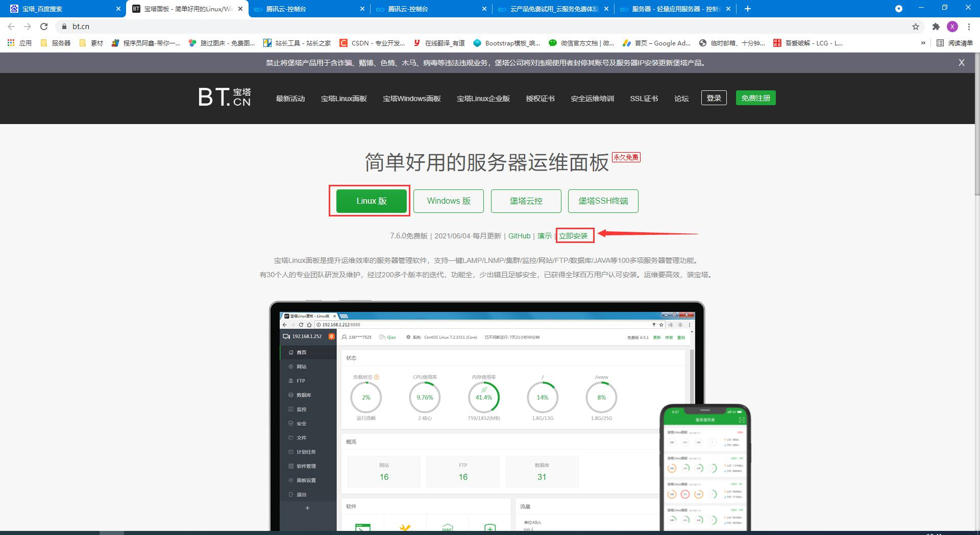Open the 宝塔Linux企业版 nav item
Image resolution: width=980 pixels, height=535 pixels.
coord(483,99)
